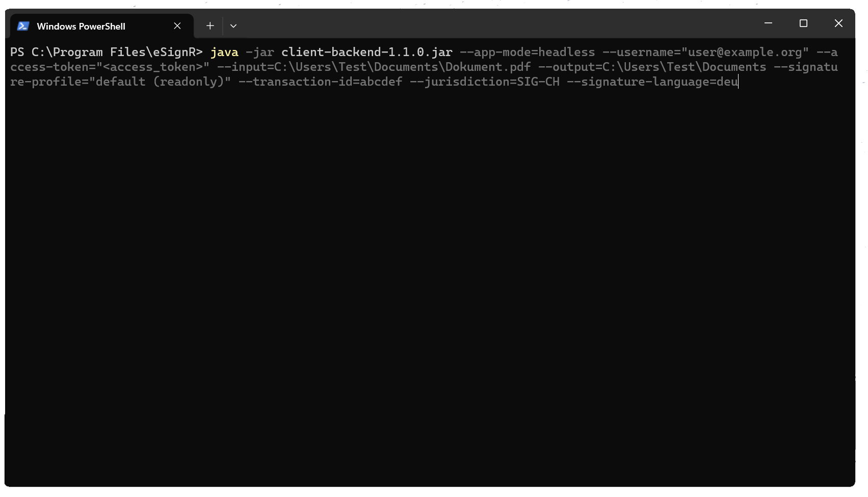The width and height of the screenshot is (868, 497).
Task: Click the 'client-backend-1.1.0.jar' argument
Action: [x=367, y=52]
